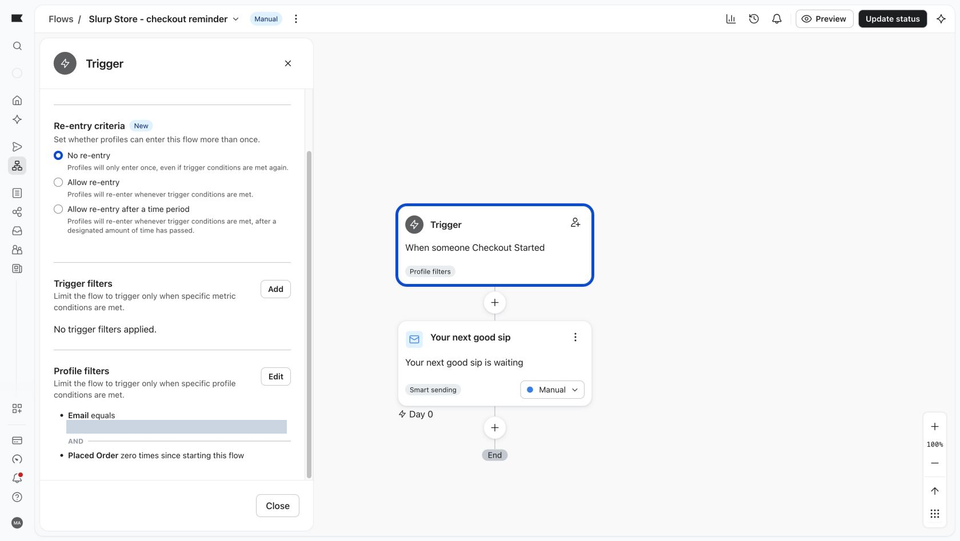Click the Day 0 label
Viewport: 960px width, 541px height.
pos(416,414)
